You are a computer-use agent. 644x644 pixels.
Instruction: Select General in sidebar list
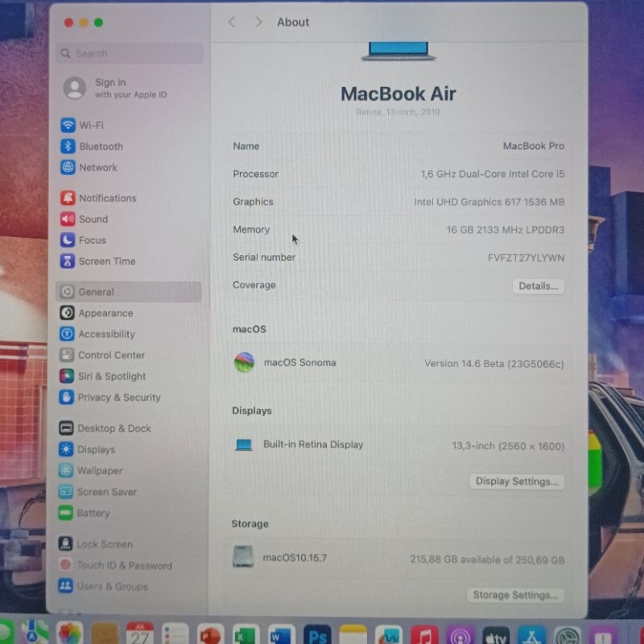point(96,292)
